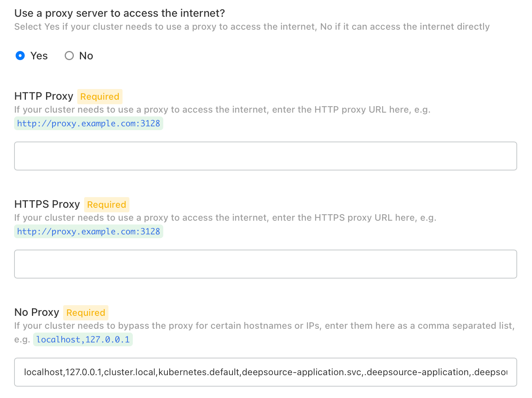Click the Required badge beside HTTP Proxy
This screenshot has width=532, height=398.
click(x=100, y=97)
